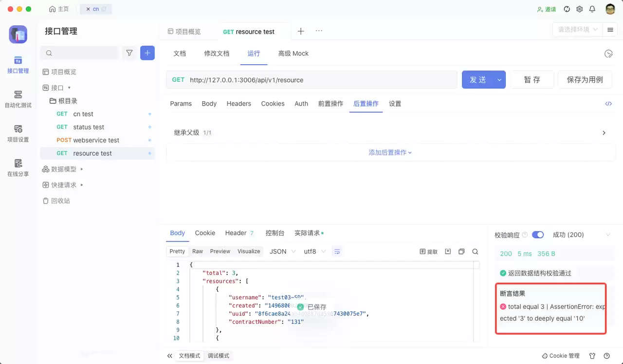Image resolution: width=623 pixels, height=364 pixels.
Task: Open the 项目设置 sidebar section
Action: click(18, 133)
